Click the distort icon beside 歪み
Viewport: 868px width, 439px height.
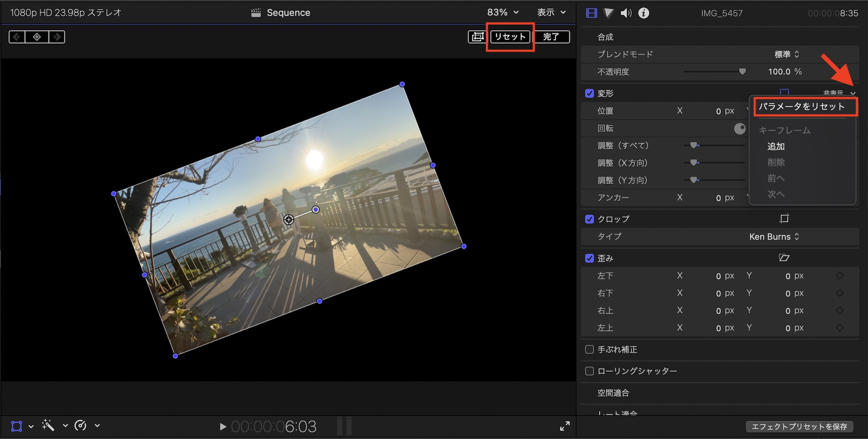click(784, 258)
